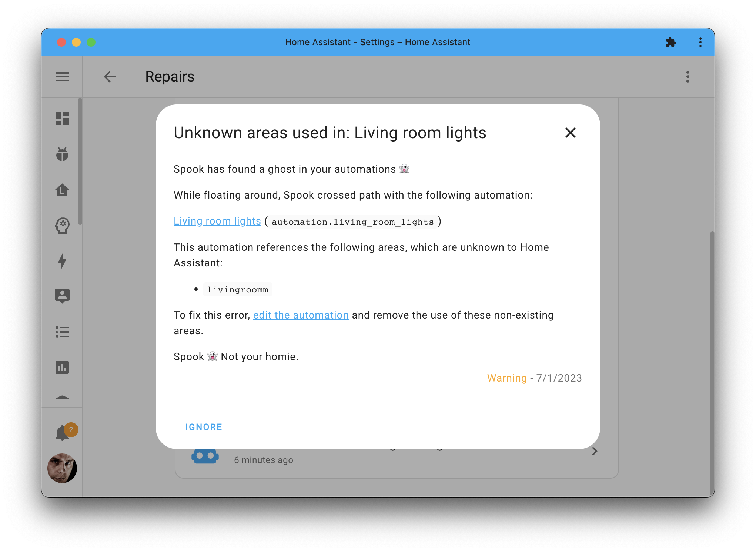This screenshot has width=756, height=552.
Task: Click the back arrow to return
Action: click(x=109, y=76)
